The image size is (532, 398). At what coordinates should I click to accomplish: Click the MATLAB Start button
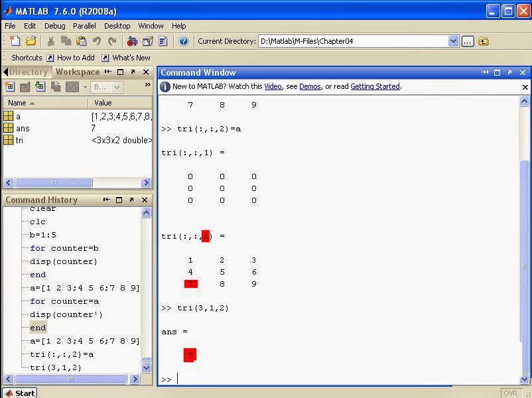pos(20,393)
